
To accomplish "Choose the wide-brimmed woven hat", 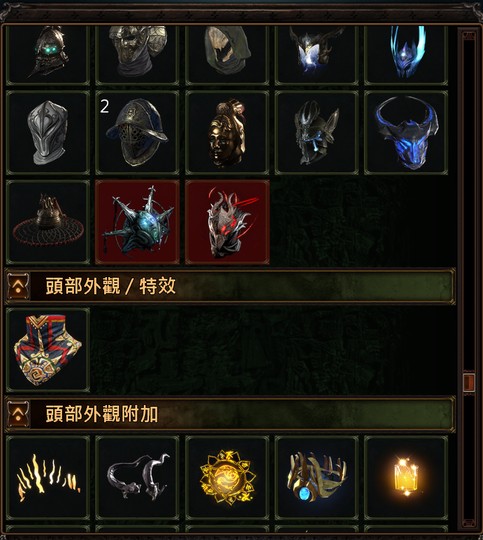I will point(48,222).
